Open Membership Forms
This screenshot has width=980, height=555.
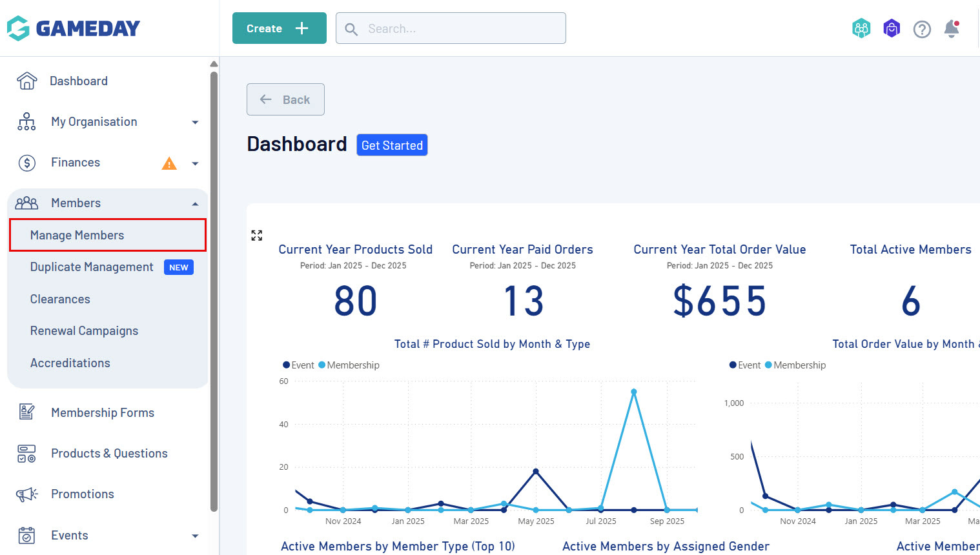[x=103, y=412]
